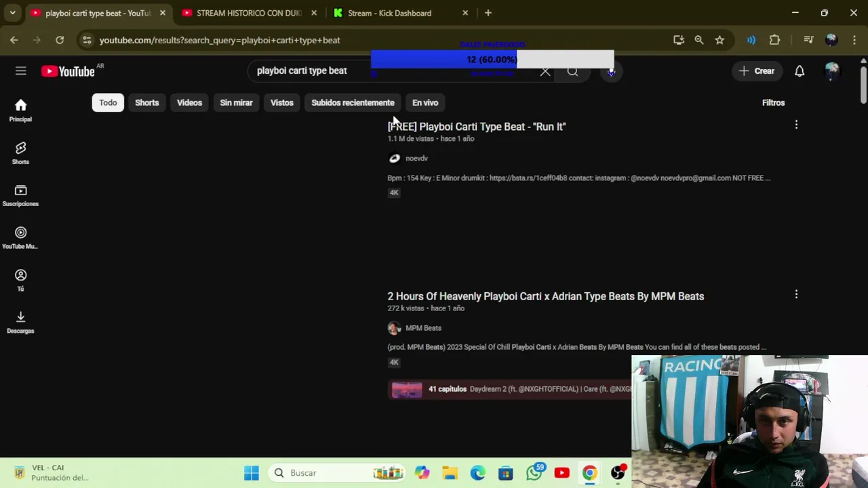Open the Windows Start menu
The image size is (868, 488).
[252, 473]
